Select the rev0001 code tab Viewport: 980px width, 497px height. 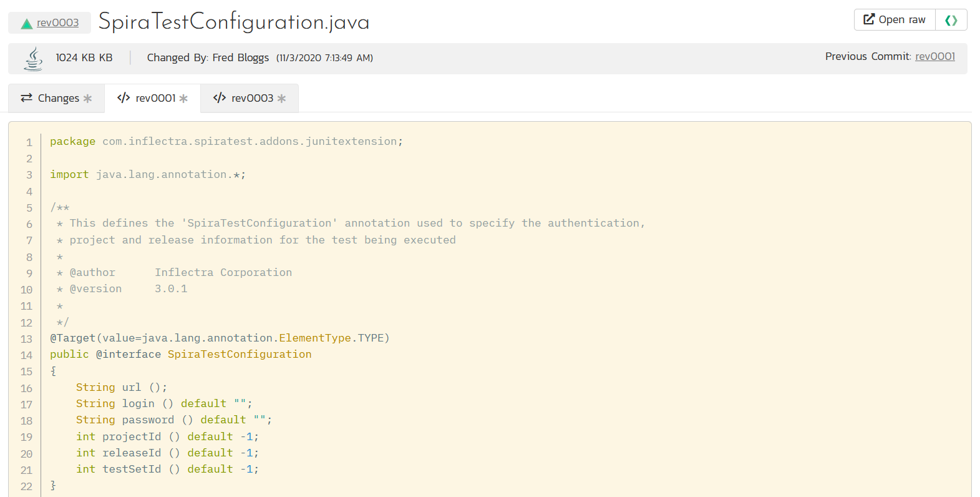pyautogui.click(x=152, y=98)
